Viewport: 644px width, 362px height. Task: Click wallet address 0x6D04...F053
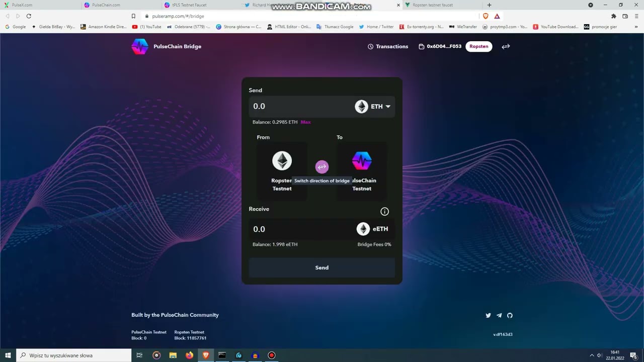440,46
